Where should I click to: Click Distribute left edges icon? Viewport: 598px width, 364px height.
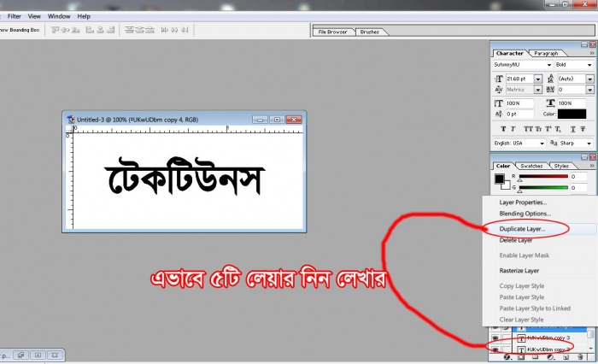pyautogui.click(x=164, y=30)
